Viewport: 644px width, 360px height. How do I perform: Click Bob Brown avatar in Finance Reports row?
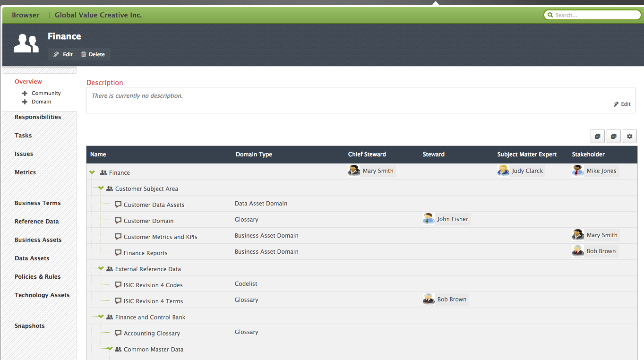578,251
